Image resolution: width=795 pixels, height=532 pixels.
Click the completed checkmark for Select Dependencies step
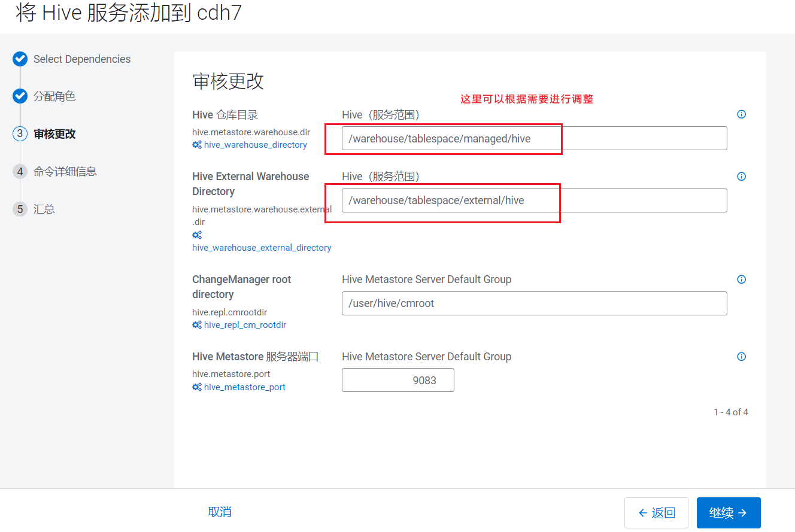click(x=20, y=59)
